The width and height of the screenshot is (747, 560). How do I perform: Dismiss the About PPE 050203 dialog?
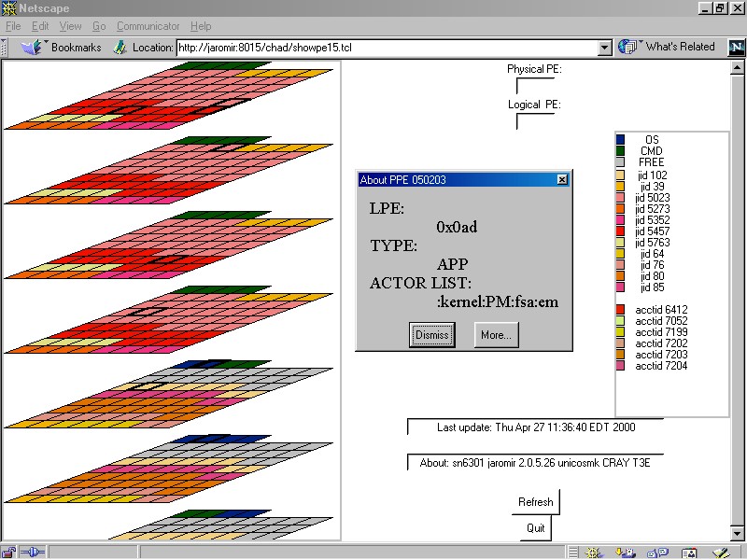click(431, 335)
